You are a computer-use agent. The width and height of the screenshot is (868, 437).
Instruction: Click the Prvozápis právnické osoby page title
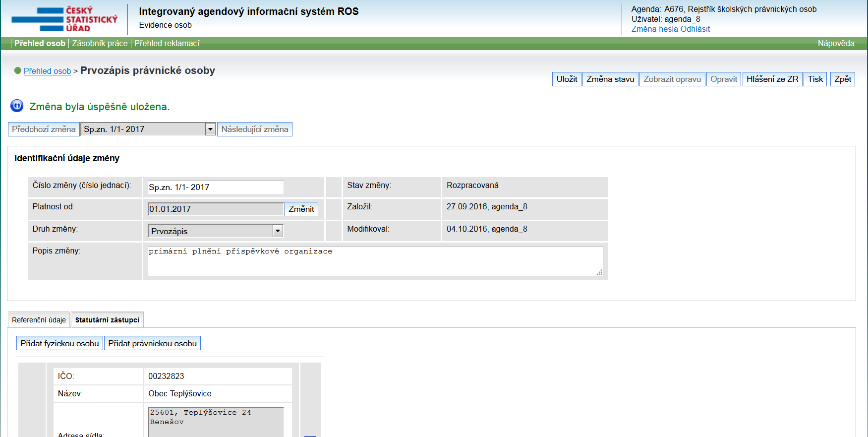(x=148, y=70)
